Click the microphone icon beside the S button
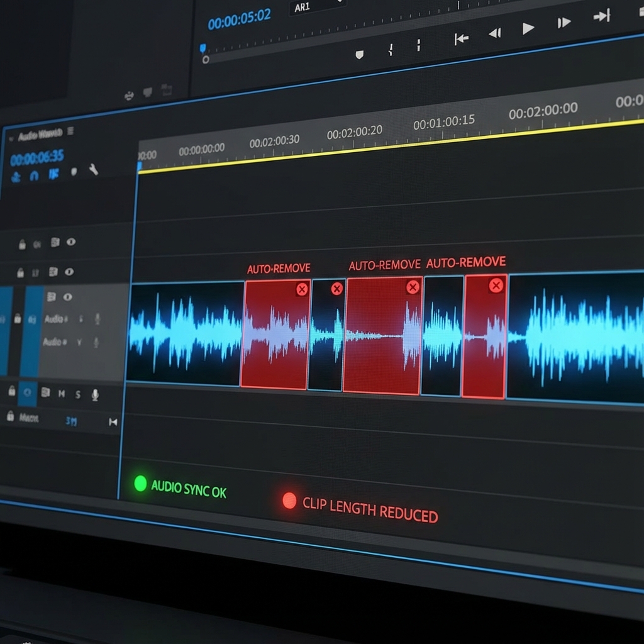Viewport: 644px width, 644px height. (95, 394)
